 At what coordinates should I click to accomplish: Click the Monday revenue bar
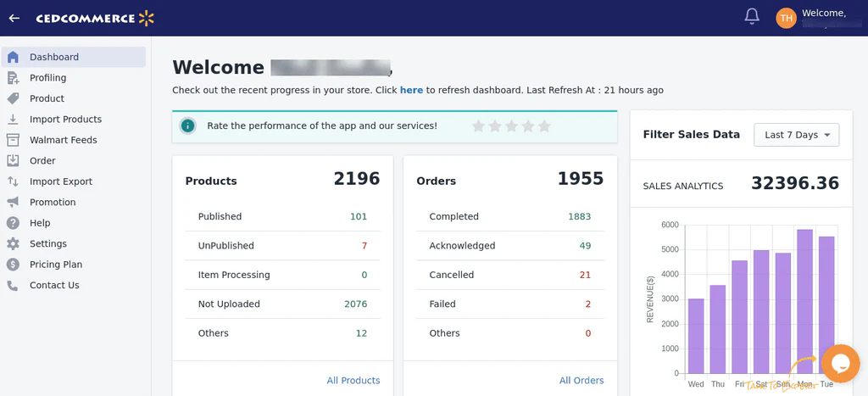[x=804, y=301]
